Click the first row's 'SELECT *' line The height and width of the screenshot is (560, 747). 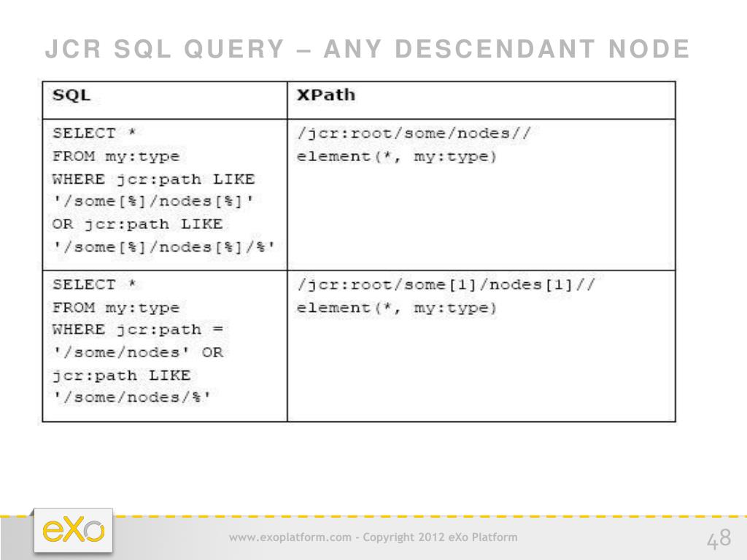[x=94, y=133]
